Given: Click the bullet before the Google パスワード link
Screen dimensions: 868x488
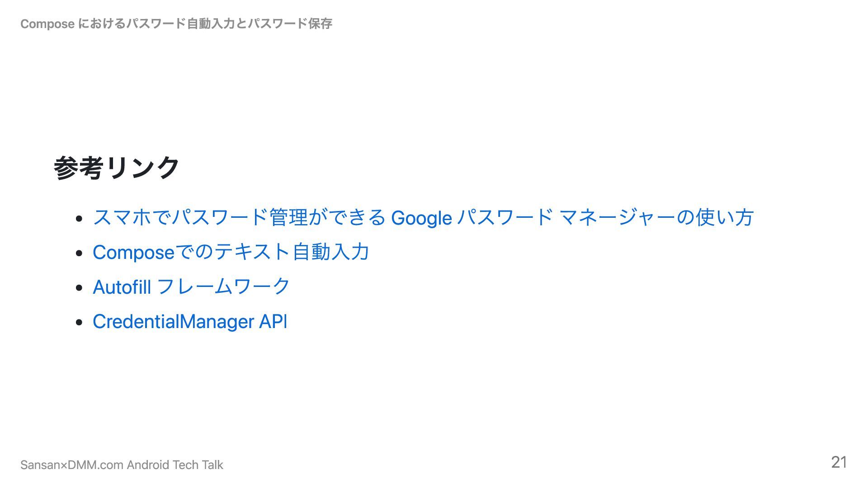Looking at the screenshot, I should (80, 219).
